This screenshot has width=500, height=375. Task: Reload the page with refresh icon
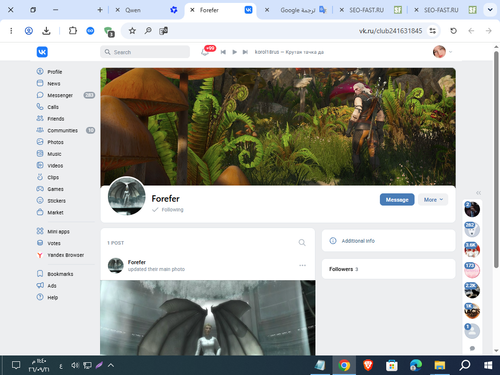453,31
